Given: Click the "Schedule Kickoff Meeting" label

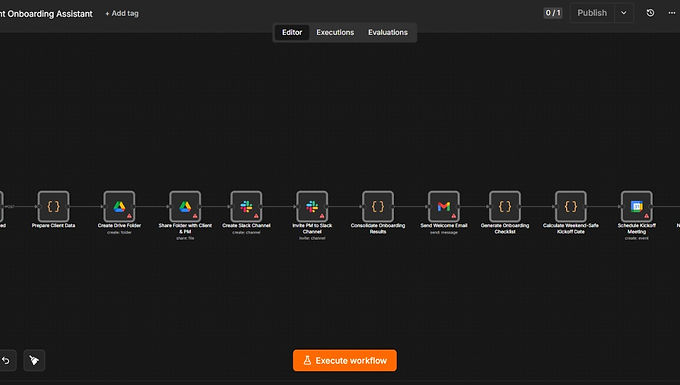Looking at the screenshot, I should [x=637, y=228].
